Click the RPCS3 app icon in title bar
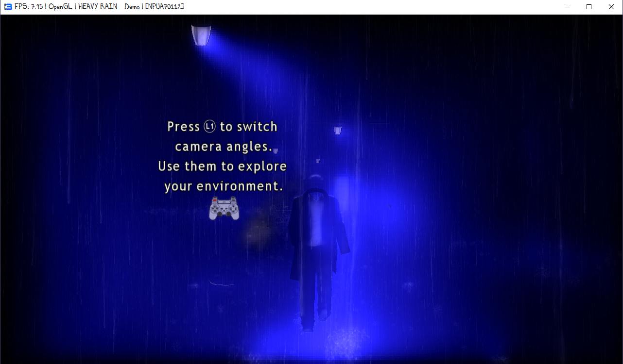 [7, 7]
